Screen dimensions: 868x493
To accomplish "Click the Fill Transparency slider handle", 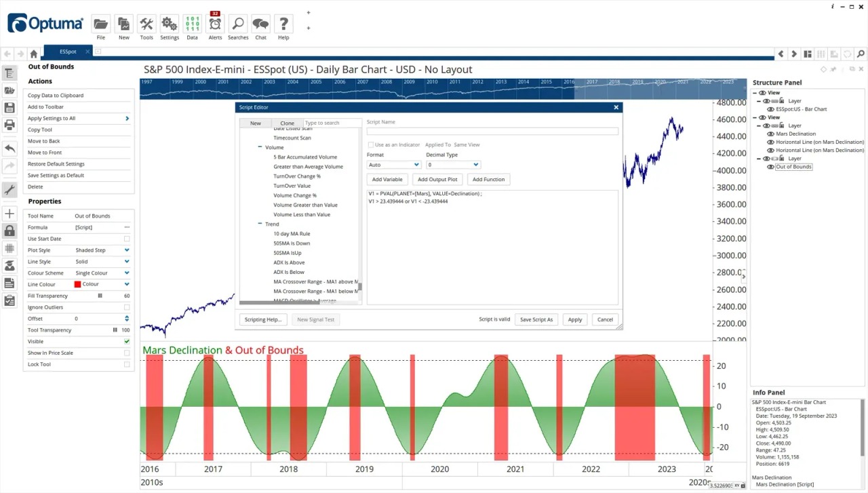I will point(100,296).
